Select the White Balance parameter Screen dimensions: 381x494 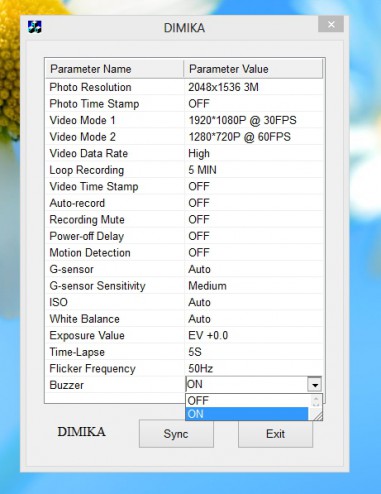84,319
